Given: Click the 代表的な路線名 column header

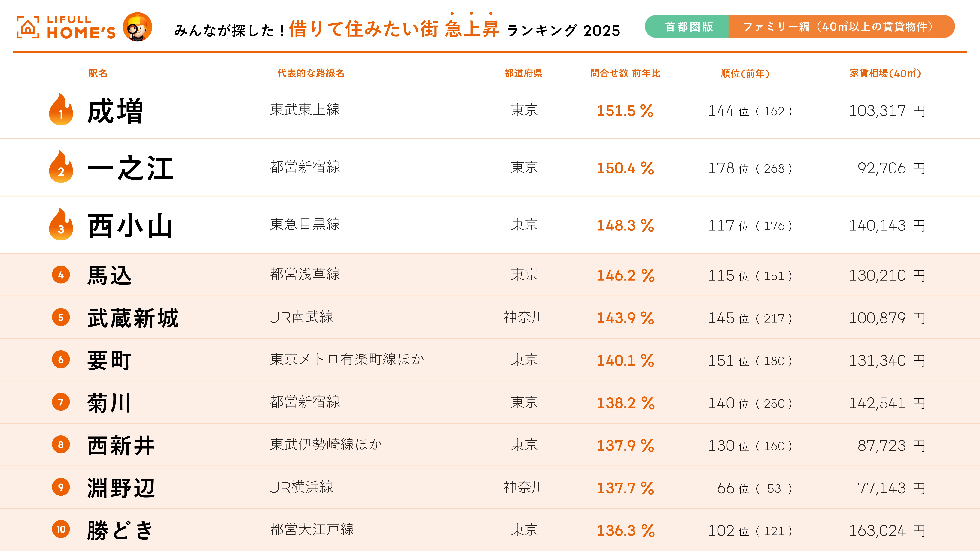Looking at the screenshot, I should [x=310, y=73].
